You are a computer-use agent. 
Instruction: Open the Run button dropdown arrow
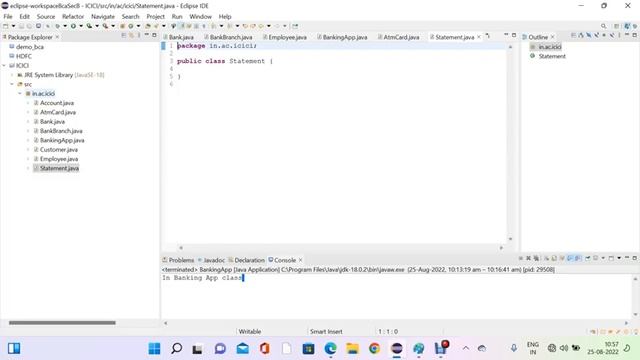[x=80, y=26]
